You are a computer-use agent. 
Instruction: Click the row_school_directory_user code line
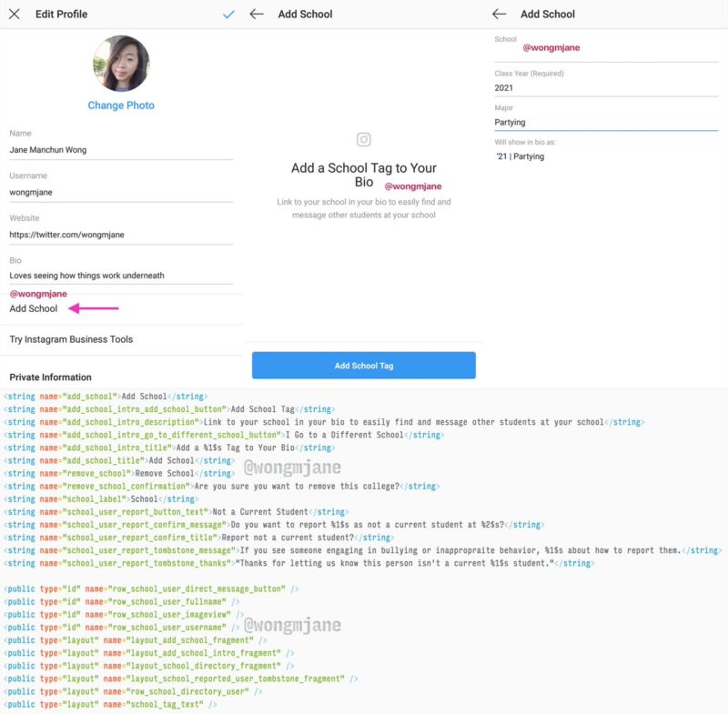pos(133,691)
